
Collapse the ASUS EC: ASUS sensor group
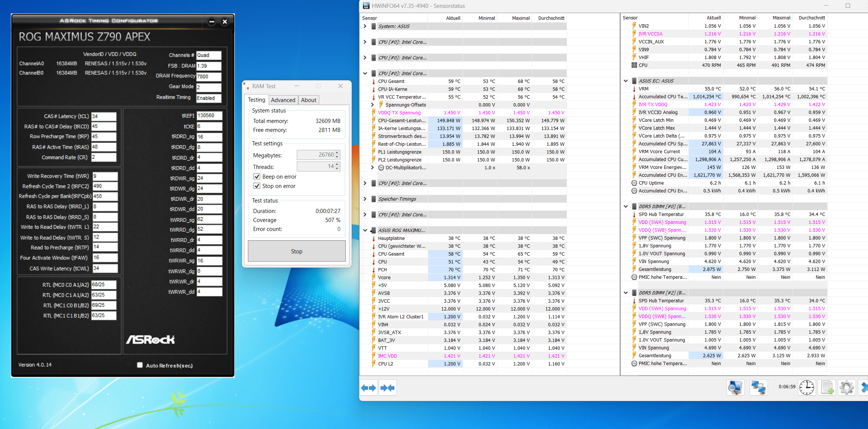pyautogui.click(x=626, y=81)
